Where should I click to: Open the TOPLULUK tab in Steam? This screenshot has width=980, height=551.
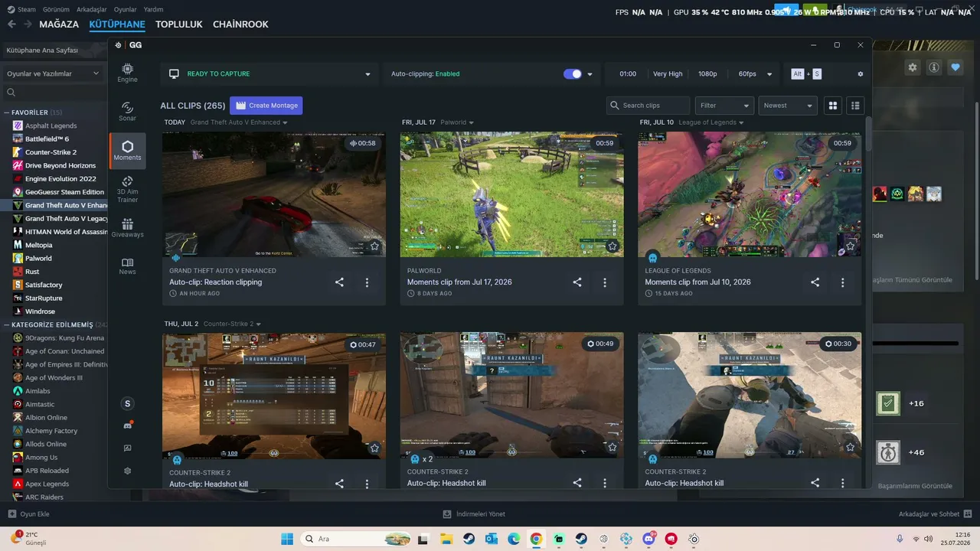click(179, 24)
